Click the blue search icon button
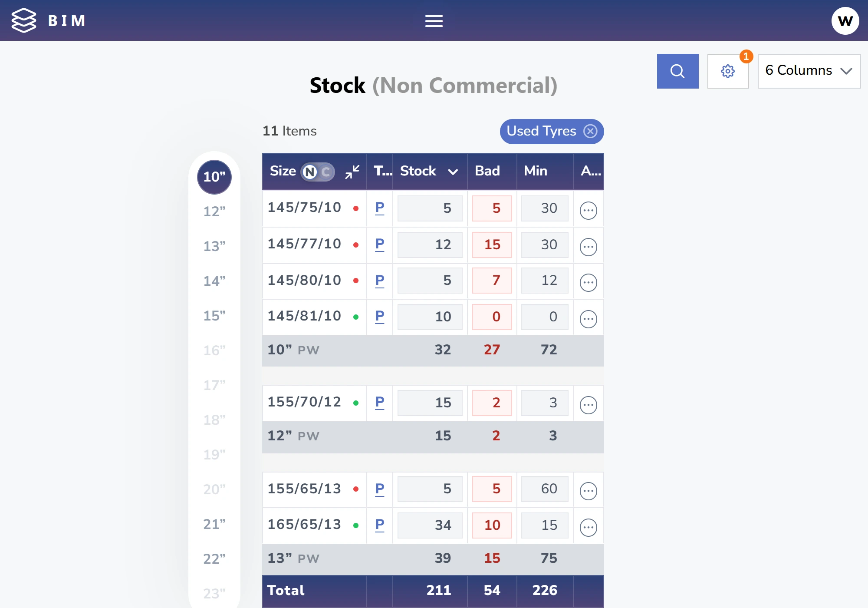The height and width of the screenshot is (608, 868). click(x=677, y=71)
